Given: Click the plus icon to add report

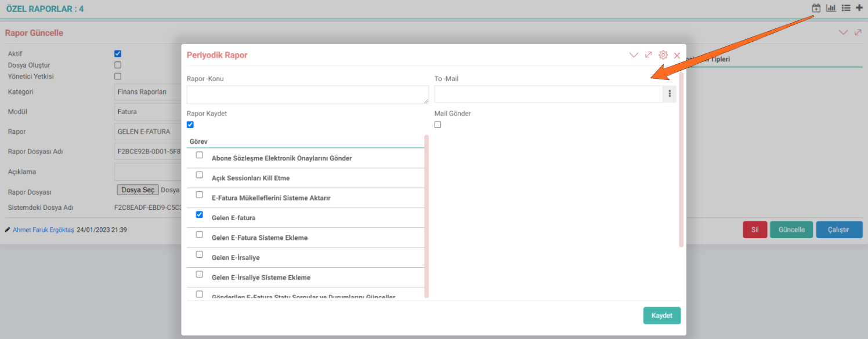Looking at the screenshot, I should coord(859,8).
